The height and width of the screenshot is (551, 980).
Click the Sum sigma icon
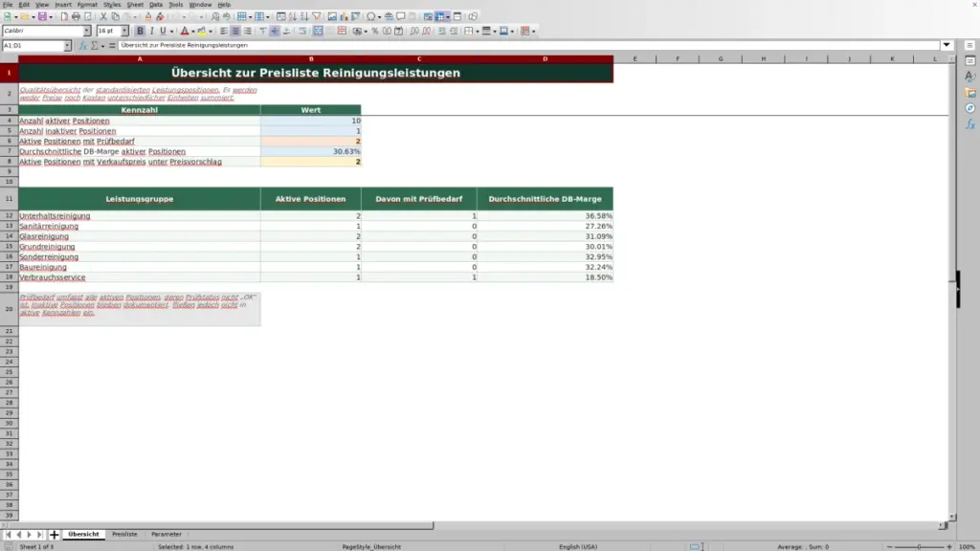click(95, 46)
